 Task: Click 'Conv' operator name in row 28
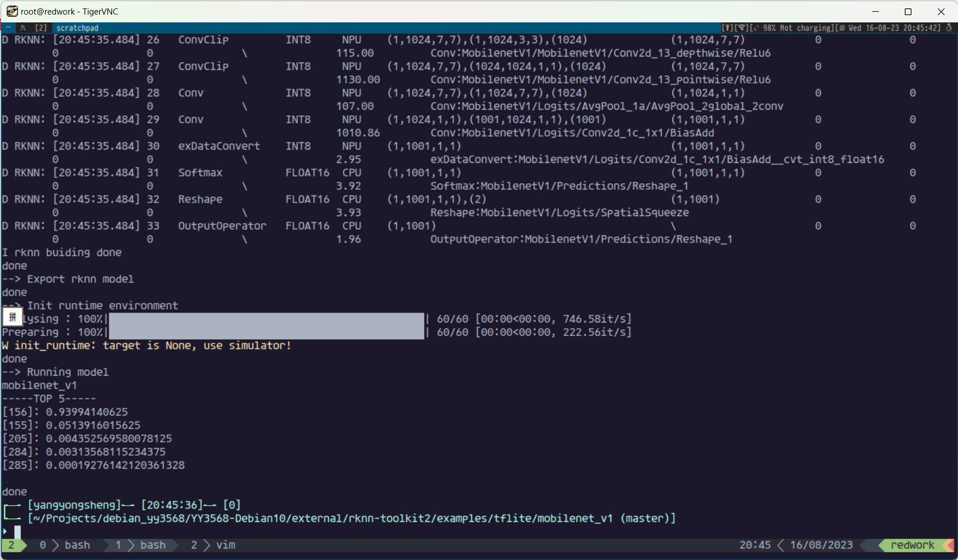(x=190, y=93)
